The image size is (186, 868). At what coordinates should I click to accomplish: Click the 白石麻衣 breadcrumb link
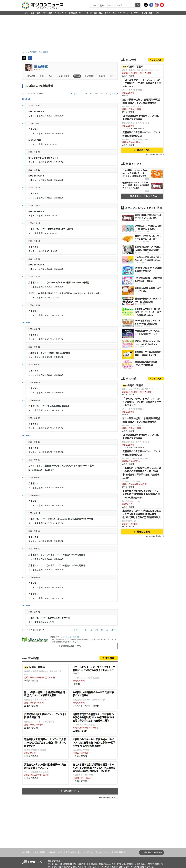[x=33, y=52]
